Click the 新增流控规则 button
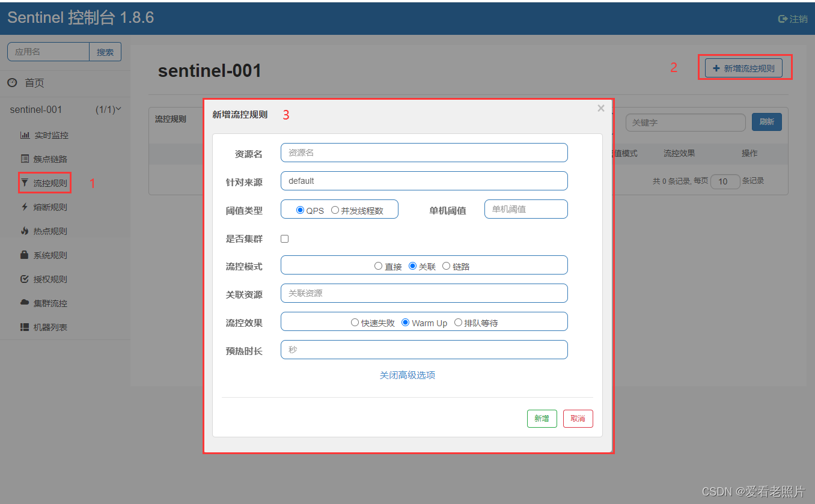This screenshot has width=815, height=504. pyautogui.click(x=743, y=68)
